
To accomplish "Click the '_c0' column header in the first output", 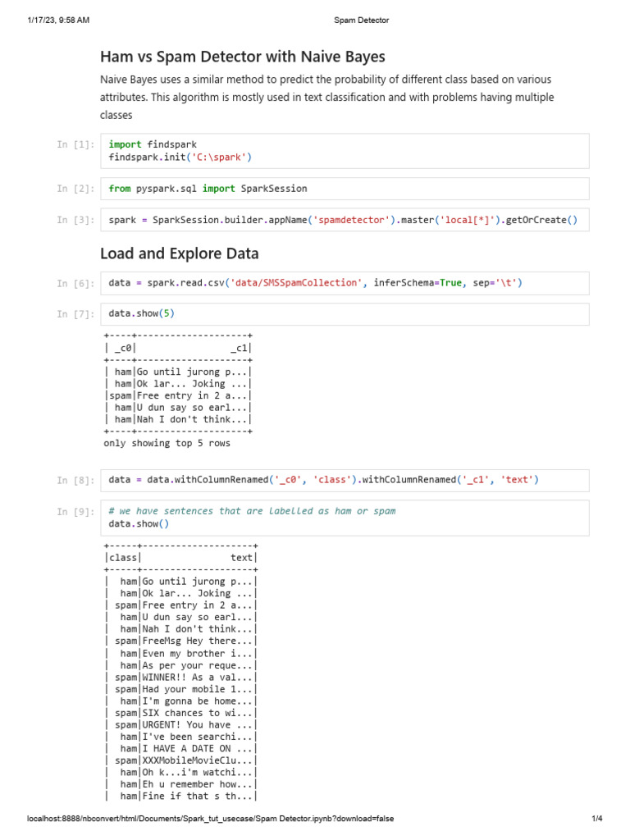I will coord(123,348).
